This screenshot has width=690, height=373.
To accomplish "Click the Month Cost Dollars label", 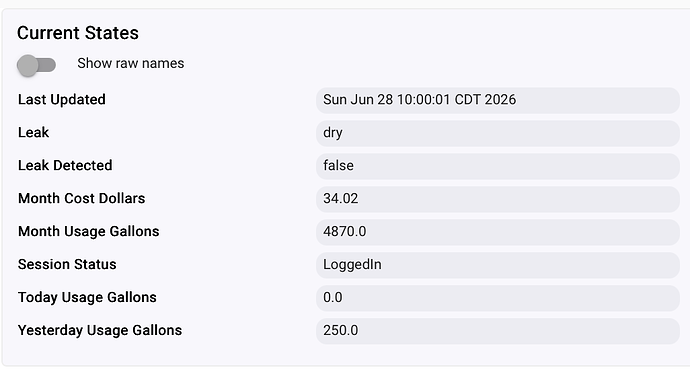I will tap(81, 198).
